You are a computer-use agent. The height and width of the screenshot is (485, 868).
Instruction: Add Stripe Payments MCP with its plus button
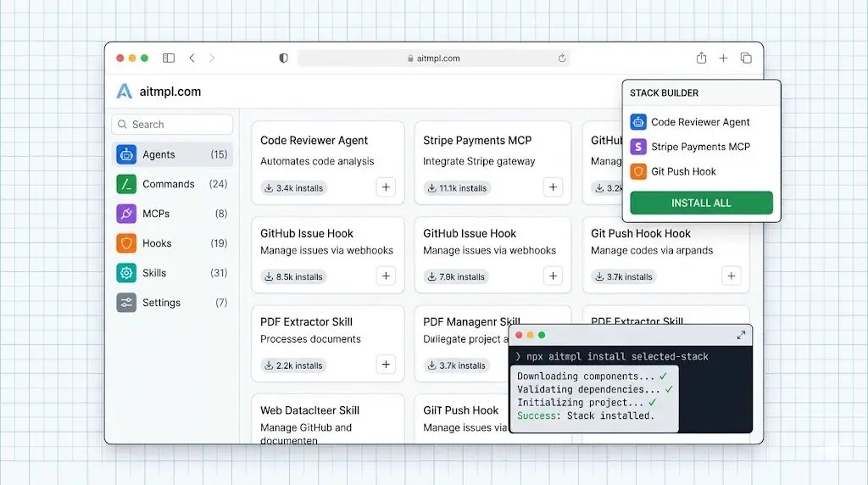click(553, 187)
